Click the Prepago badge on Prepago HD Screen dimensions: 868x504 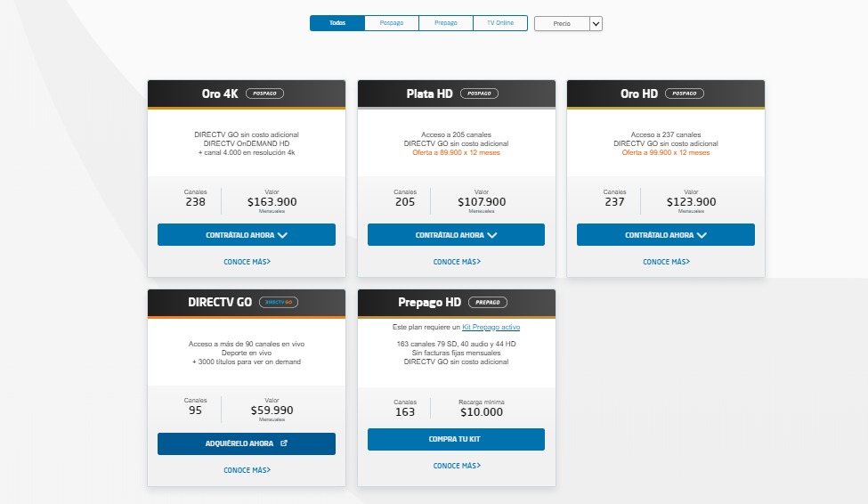click(x=487, y=302)
